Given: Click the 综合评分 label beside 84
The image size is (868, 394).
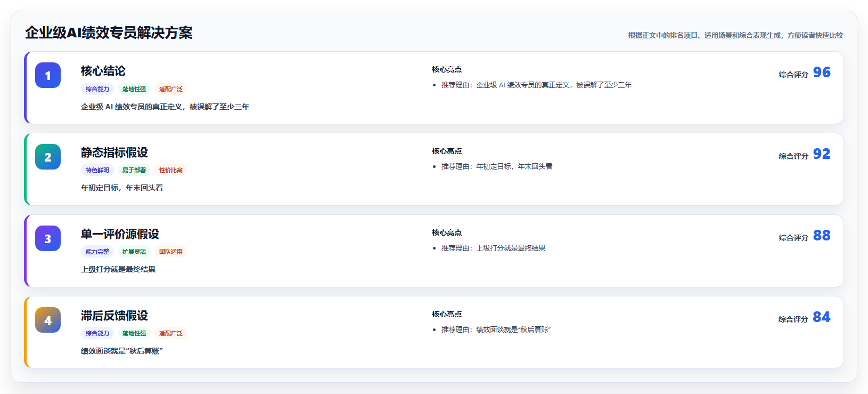Looking at the screenshot, I should click(793, 319).
